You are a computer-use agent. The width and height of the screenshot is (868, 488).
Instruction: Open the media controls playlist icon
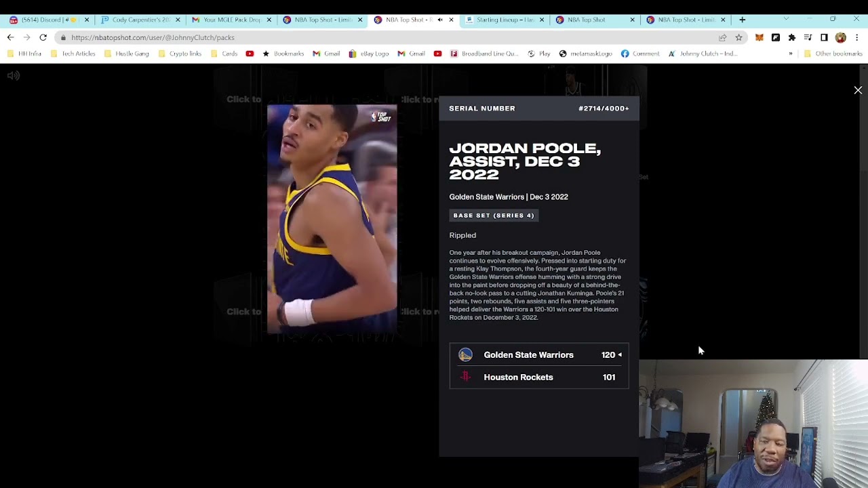[808, 37]
